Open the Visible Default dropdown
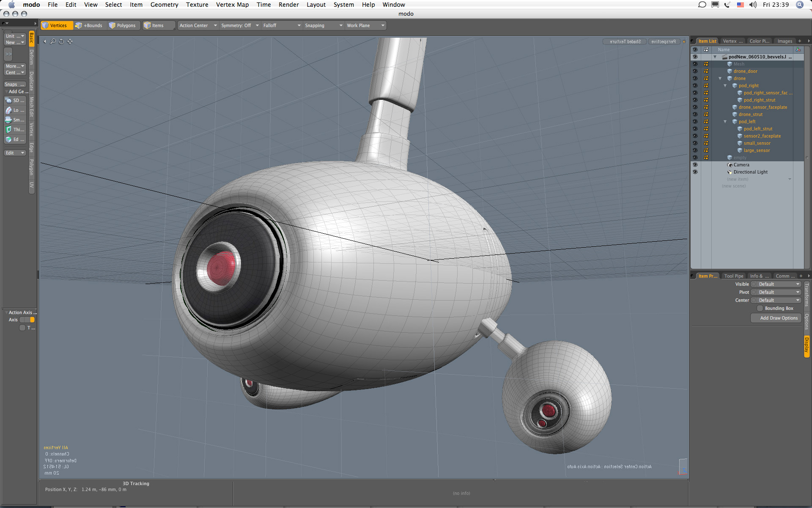 778,284
